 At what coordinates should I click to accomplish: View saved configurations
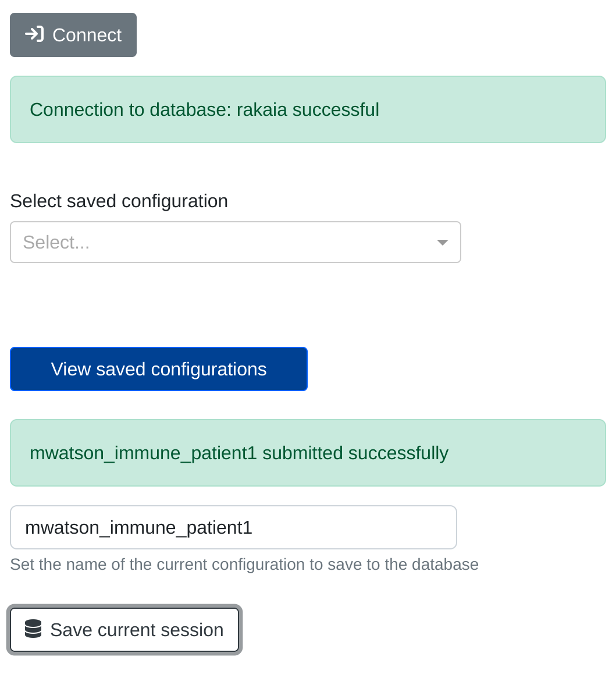tap(158, 369)
